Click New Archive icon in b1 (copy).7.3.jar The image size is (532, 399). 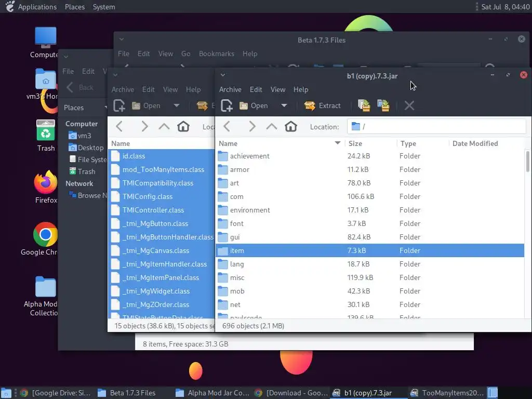(x=227, y=105)
